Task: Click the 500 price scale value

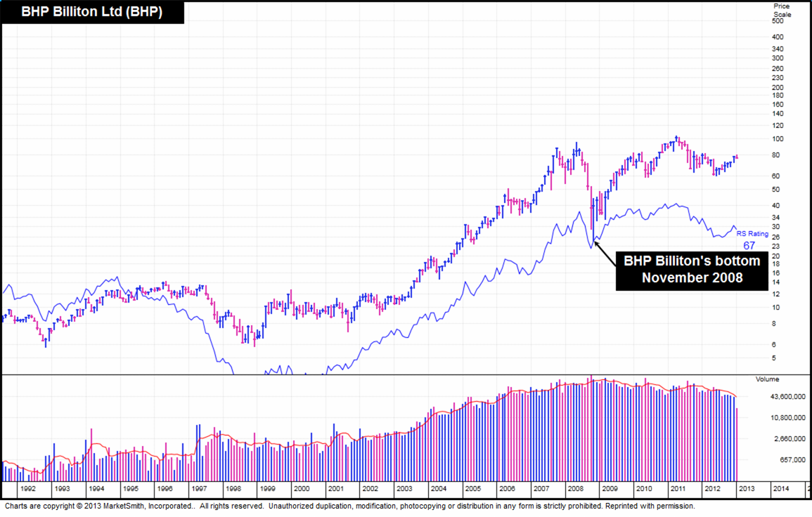Action: [x=778, y=21]
